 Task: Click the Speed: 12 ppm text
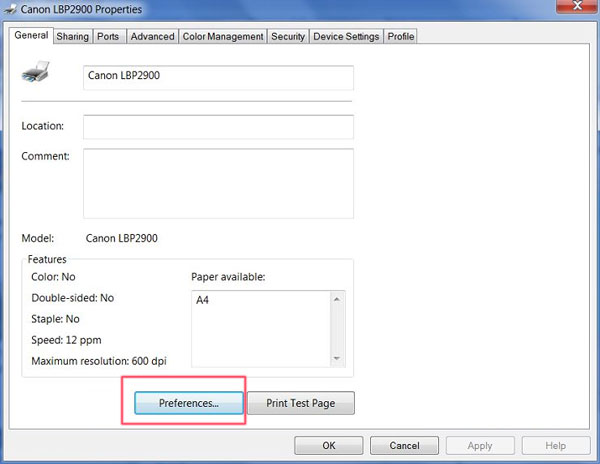(x=67, y=340)
